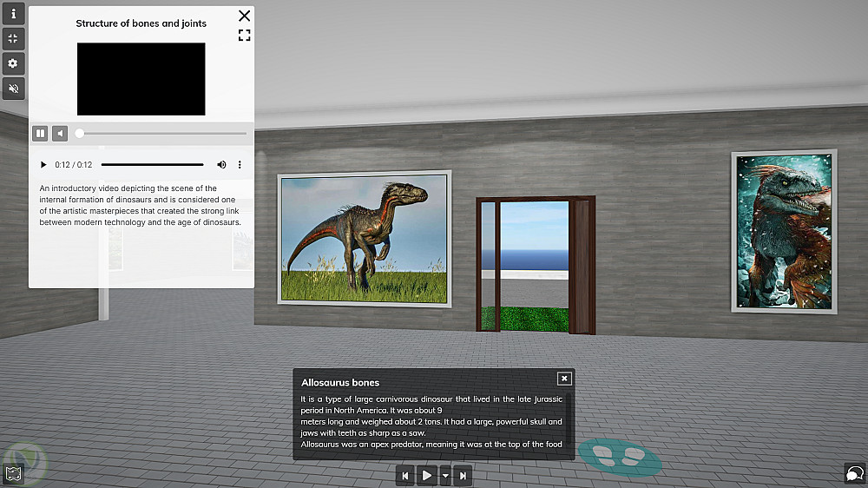Play the 0:12 audio track
868x488 pixels.
point(43,164)
